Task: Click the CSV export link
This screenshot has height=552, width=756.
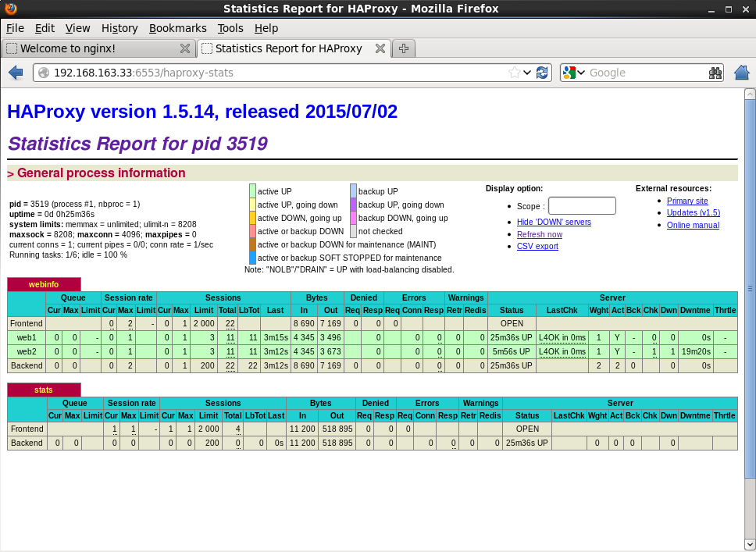Action: point(537,247)
